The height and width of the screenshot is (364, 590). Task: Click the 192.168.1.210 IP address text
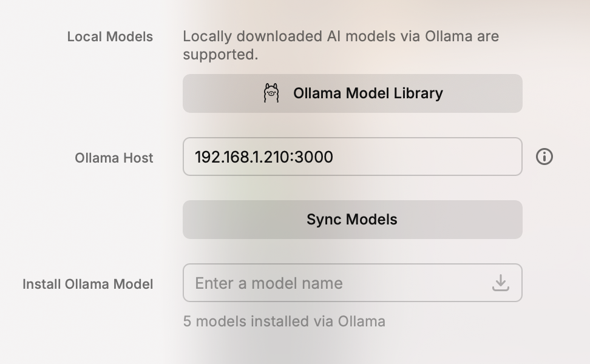tap(242, 157)
